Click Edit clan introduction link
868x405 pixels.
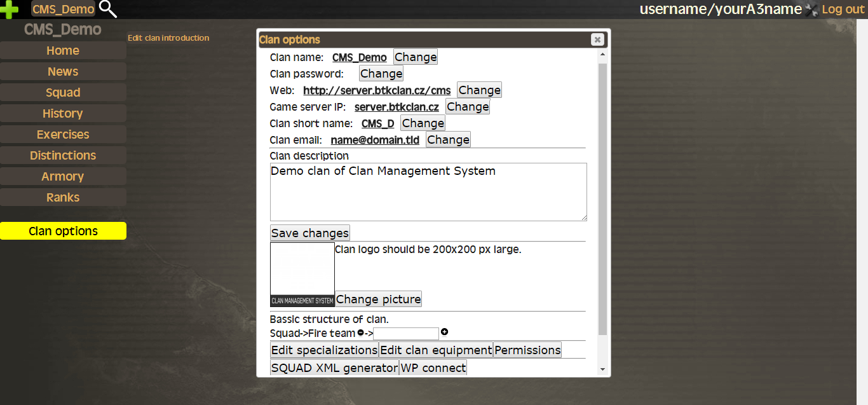pyautogui.click(x=168, y=38)
